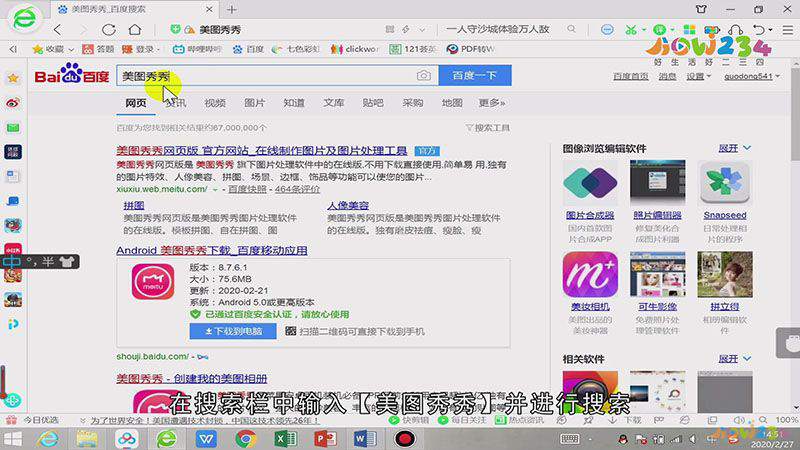800x450 pixels.
Task: Open PowerPoint from the taskbar
Action: coord(326,439)
